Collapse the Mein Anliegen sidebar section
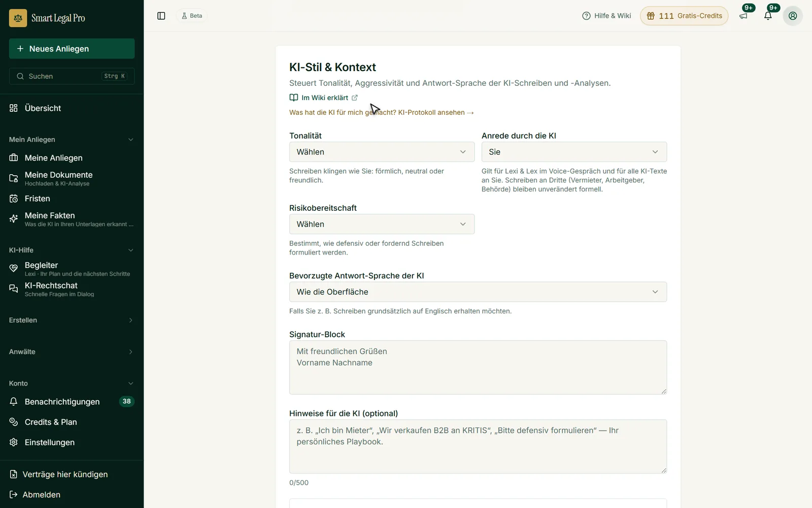812x508 pixels. [72, 140]
